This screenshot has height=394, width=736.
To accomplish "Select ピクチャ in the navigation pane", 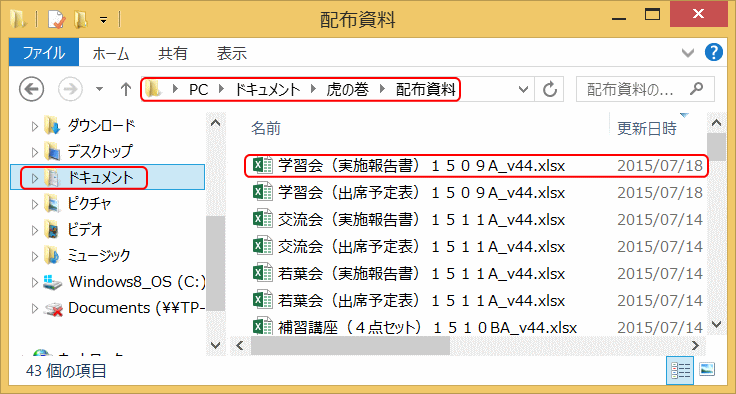I will tap(89, 204).
